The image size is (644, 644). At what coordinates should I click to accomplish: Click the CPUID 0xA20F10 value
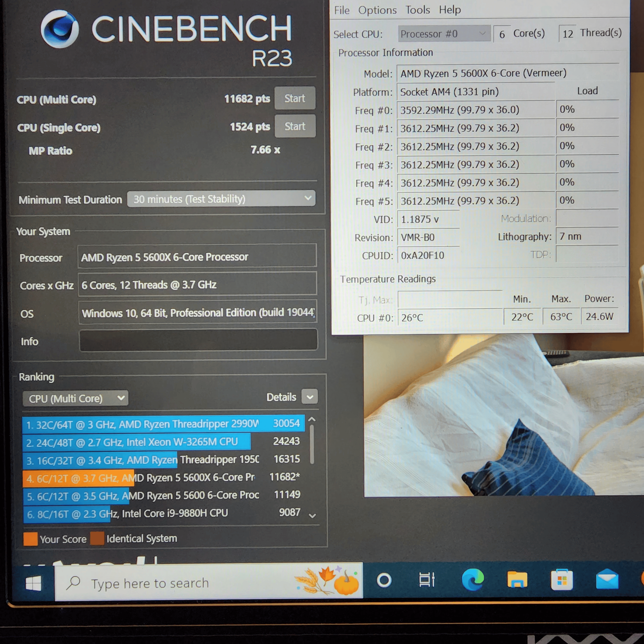[428, 255]
